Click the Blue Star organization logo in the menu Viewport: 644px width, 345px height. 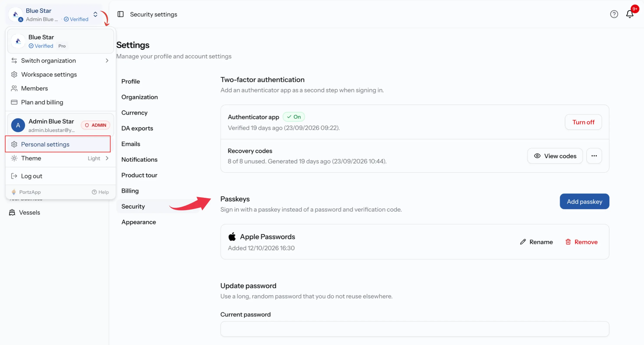pyautogui.click(x=18, y=41)
